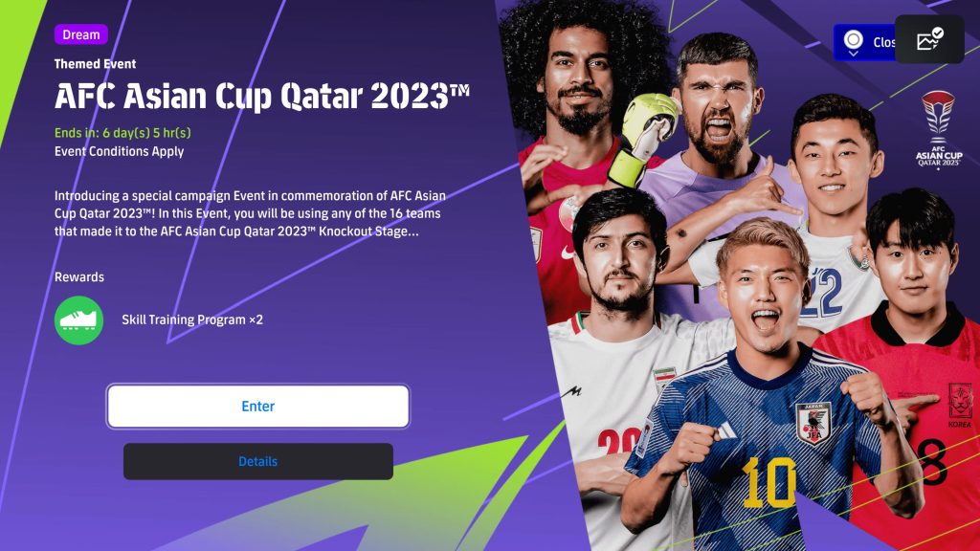Click the Korea tiger crest on red jersey
This screenshot has width=980, height=551.
(x=961, y=403)
